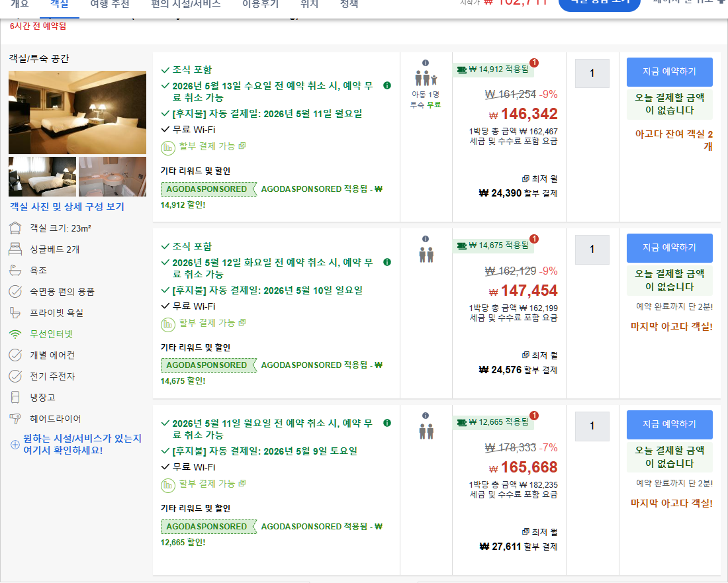Book the 146,342 won room now

pos(669,71)
